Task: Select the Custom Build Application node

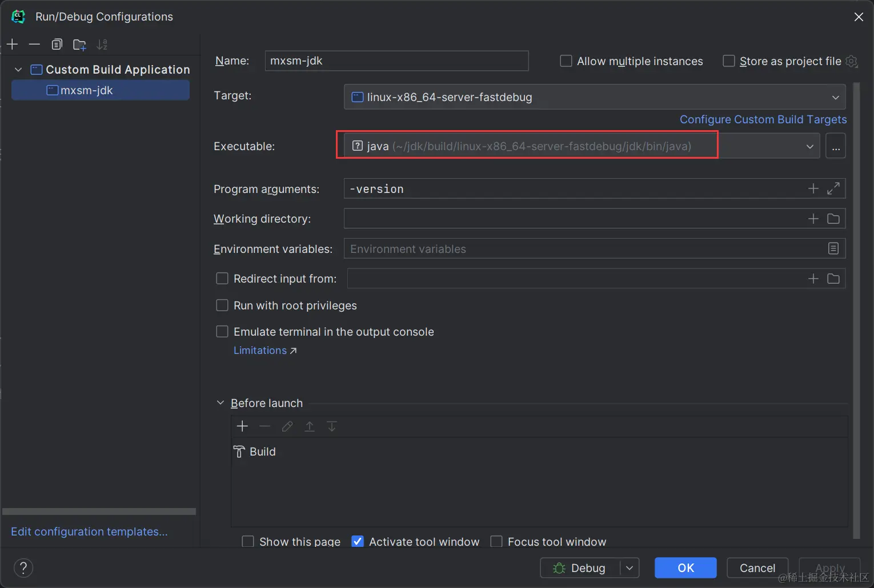Action: tap(117, 70)
